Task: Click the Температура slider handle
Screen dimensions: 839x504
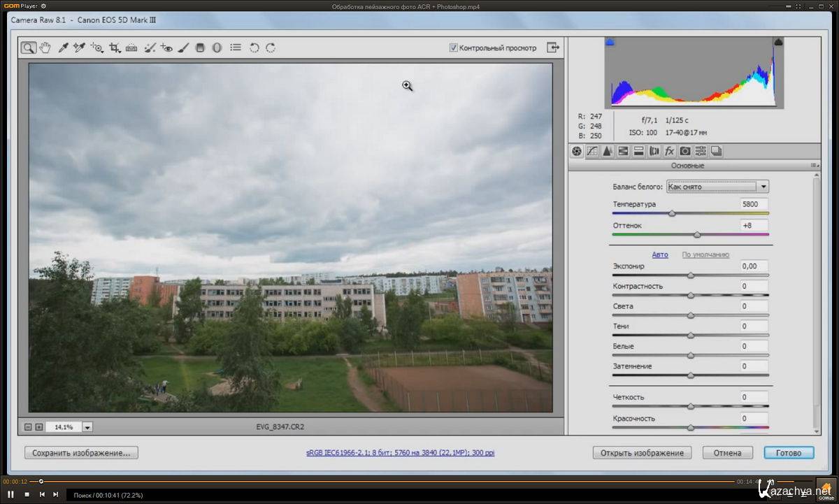Action: (x=672, y=213)
